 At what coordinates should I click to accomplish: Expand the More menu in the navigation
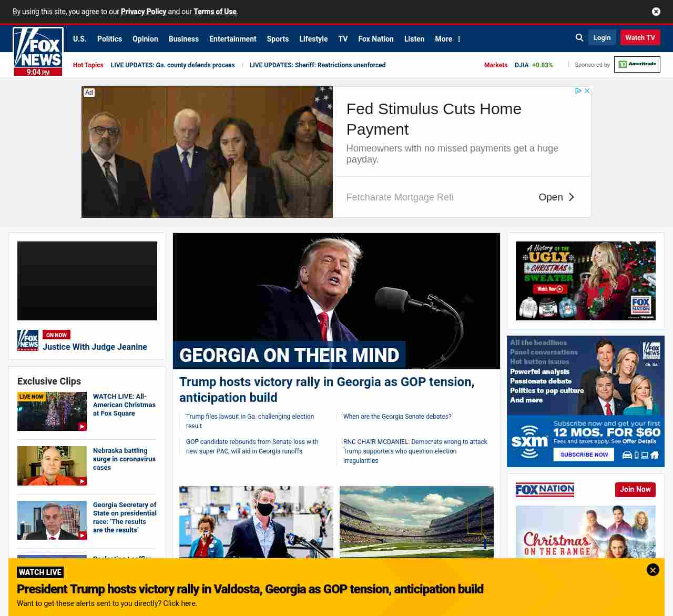[x=447, y=39]
